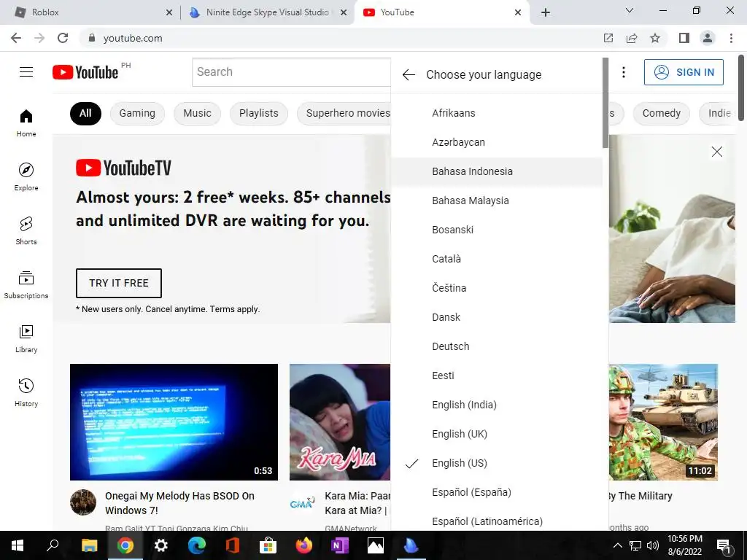This screenshot has width=747, height=560.
Task: Choose Bahasa Malaysia language
Action: click(x=496, y=201)
